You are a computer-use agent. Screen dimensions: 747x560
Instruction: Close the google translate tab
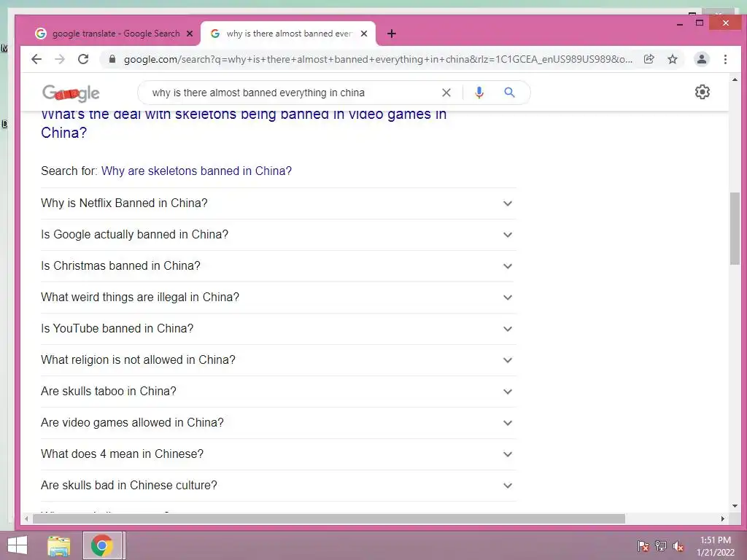pos(190,34)
